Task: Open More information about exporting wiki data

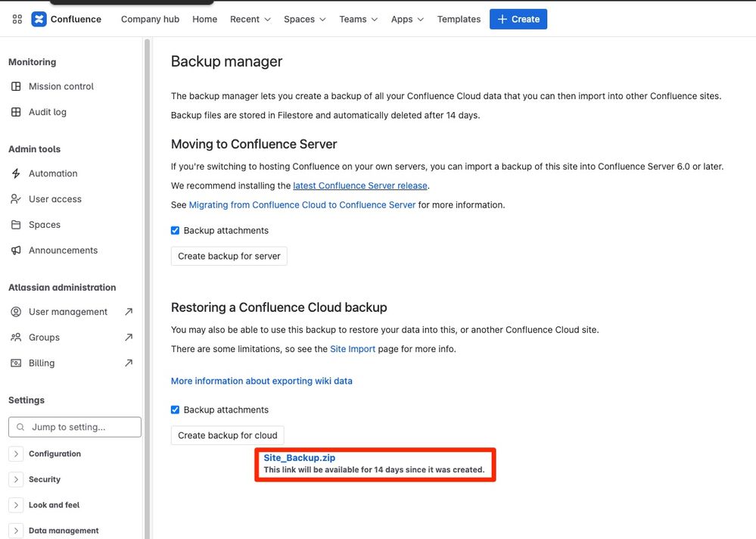Action: (262, 381)
